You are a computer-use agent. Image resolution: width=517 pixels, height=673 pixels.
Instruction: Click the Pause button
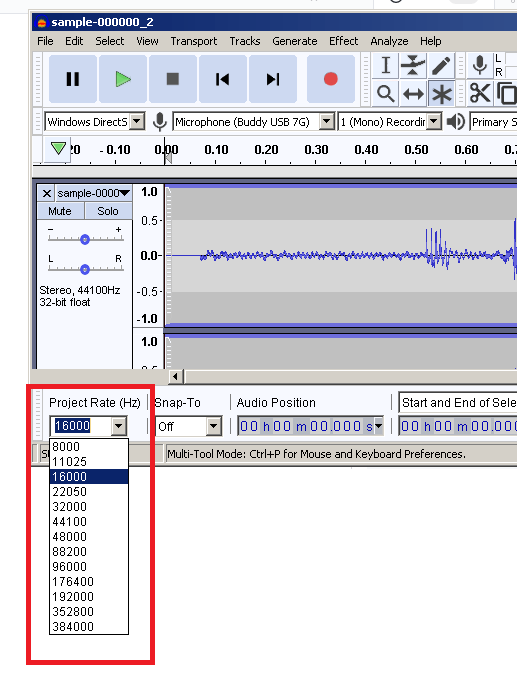click(73, 79)
